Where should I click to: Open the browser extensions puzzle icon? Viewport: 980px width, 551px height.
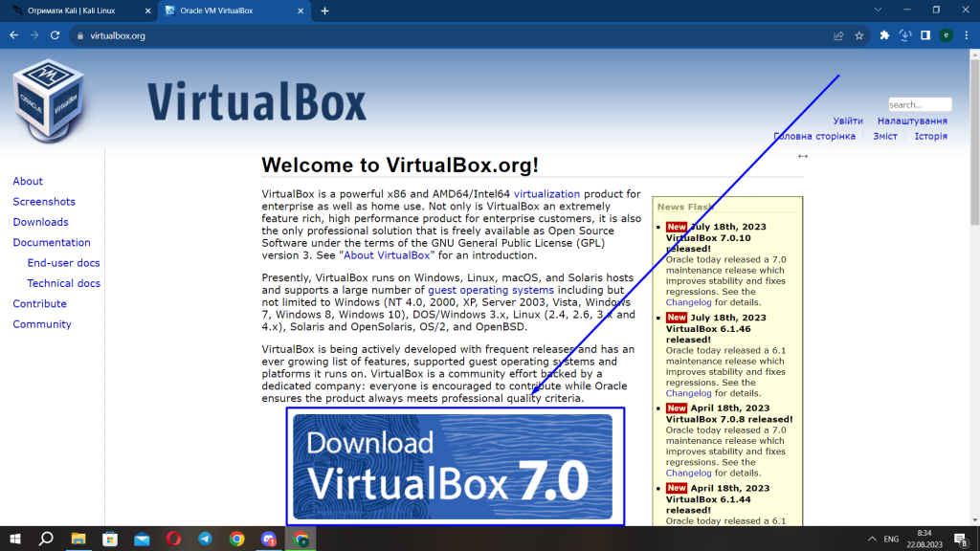(x=882, y=34)
